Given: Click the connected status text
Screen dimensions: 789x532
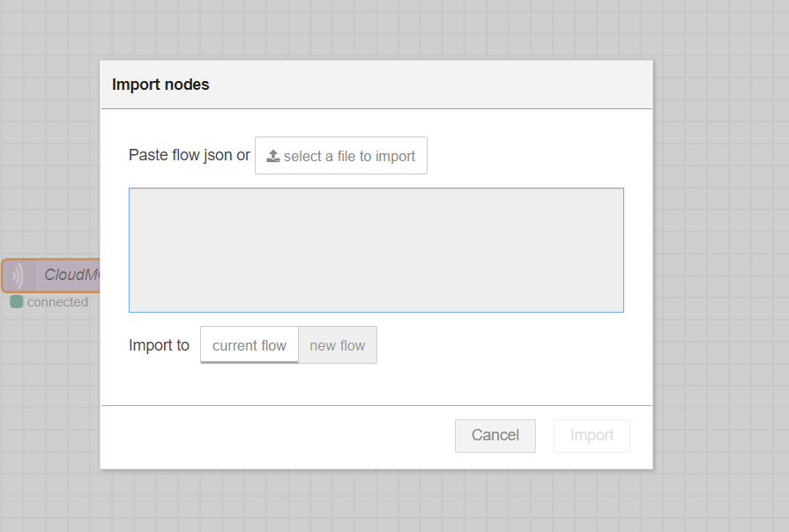Looking at the screenshot, I should (57, 302).
